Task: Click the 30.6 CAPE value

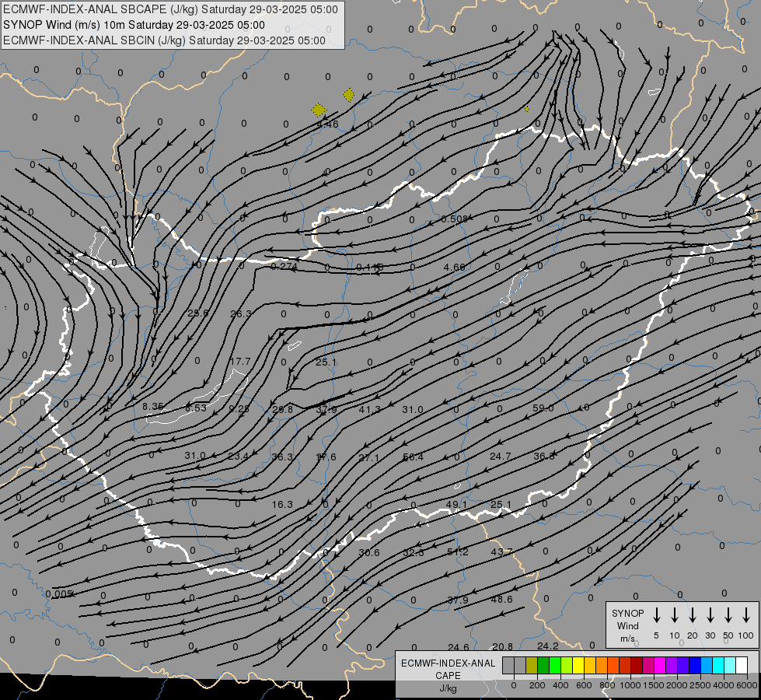Action: [369, 552]
